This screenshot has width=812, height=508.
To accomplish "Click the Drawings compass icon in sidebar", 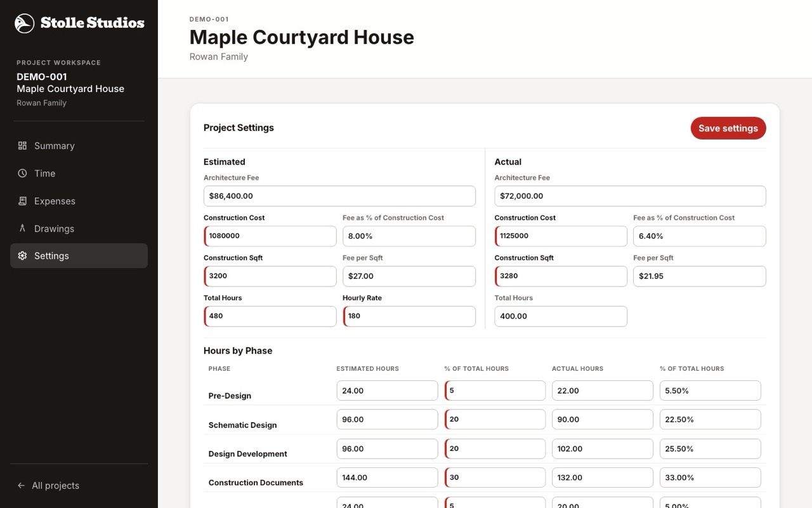I will coord(22,229).
